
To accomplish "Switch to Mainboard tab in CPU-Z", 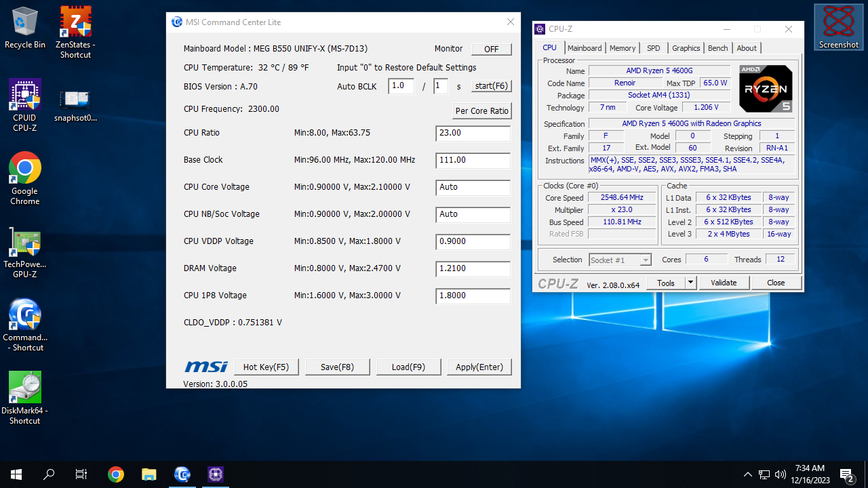I will [x=585, y=48].
